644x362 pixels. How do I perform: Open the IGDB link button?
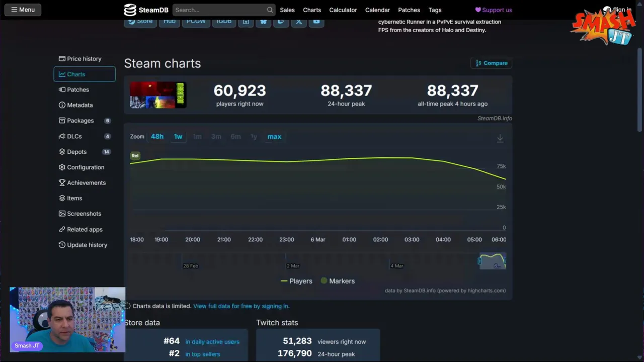[224, 22]
